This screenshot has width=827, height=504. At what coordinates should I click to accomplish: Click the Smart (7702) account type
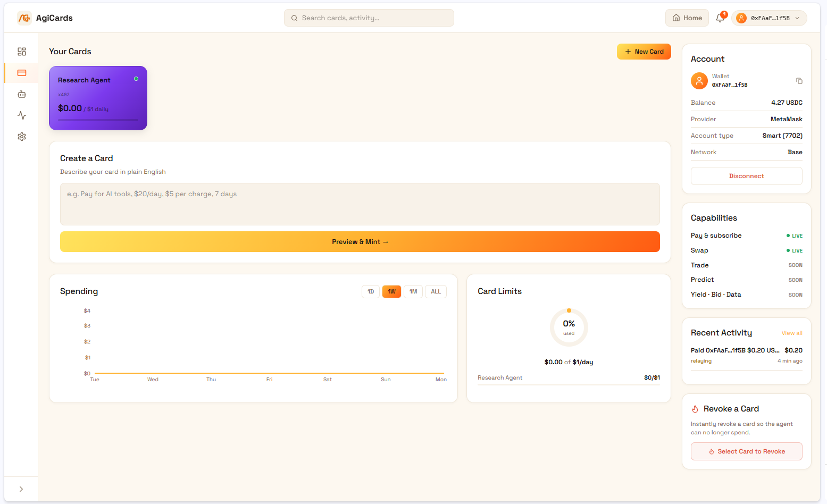point(782,136)
